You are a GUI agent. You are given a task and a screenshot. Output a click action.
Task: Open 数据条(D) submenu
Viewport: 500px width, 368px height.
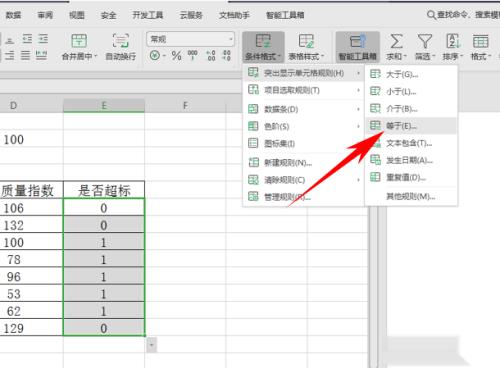click(304, 109)
